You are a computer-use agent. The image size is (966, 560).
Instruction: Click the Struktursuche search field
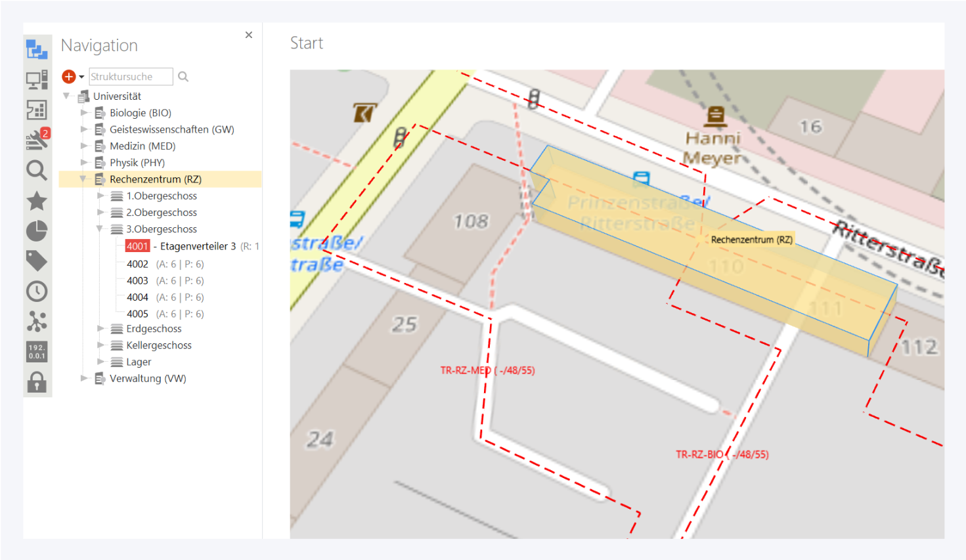point(131,77)
